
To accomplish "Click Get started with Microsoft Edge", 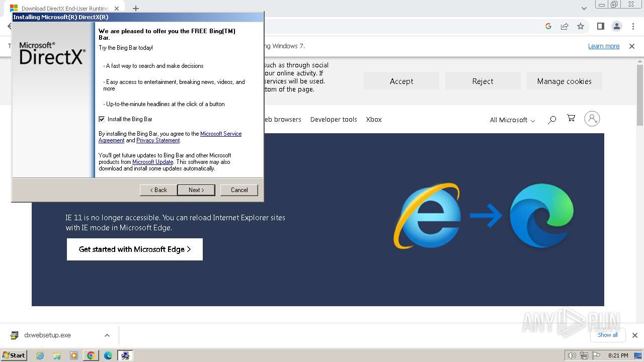I will [135, 249].
